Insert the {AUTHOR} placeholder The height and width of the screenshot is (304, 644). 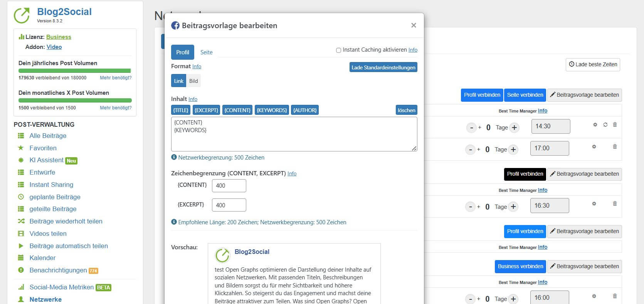point(305,110)
